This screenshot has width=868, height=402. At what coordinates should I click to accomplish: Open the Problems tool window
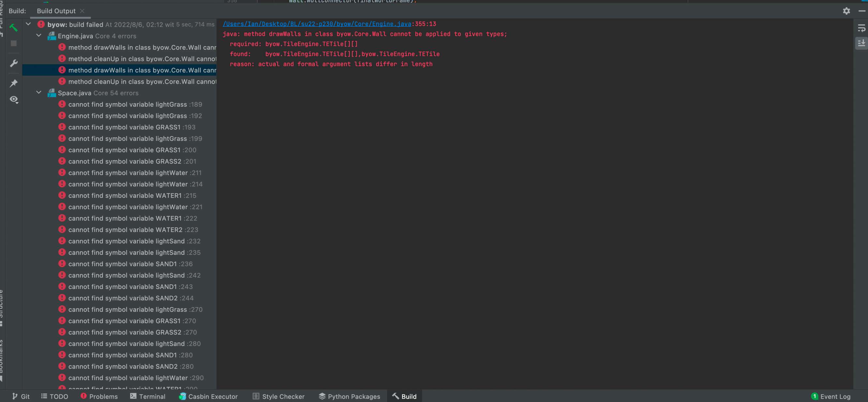pos(99,396)
